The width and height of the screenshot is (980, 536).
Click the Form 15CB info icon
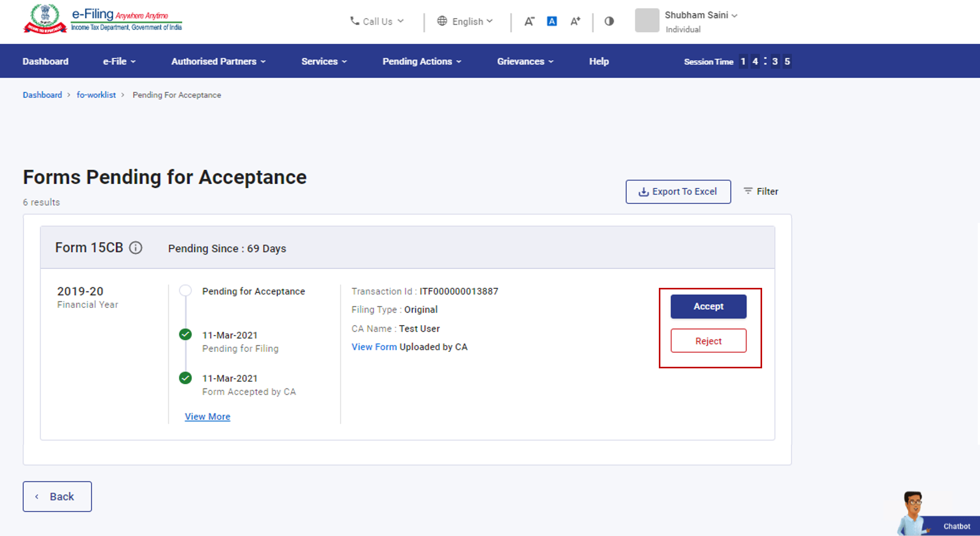pos(136,248)
